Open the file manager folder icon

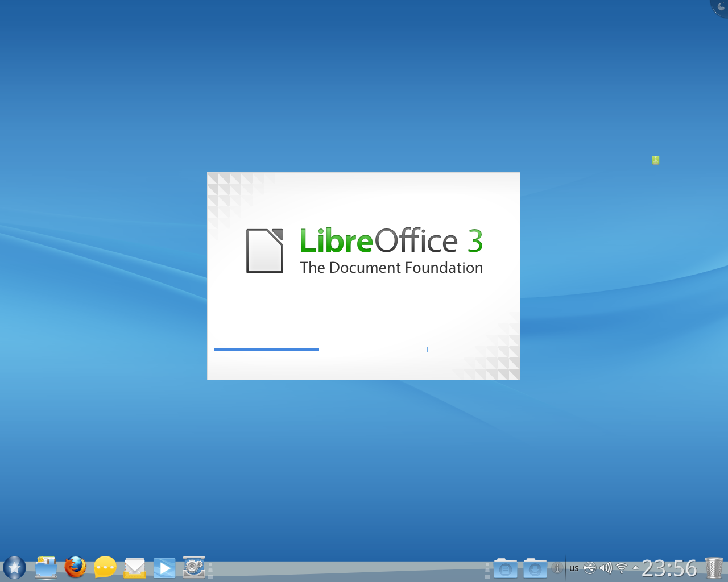click(46, 567)
